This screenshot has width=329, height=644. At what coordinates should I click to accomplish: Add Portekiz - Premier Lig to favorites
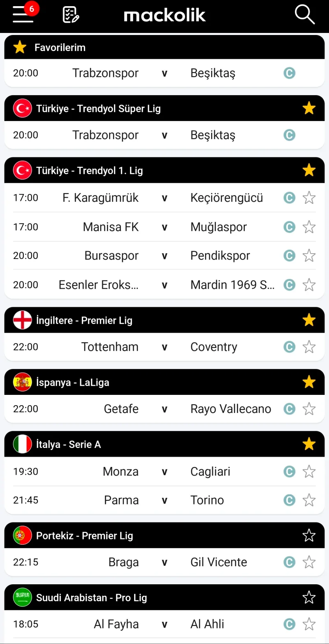(x=309, y=535)
